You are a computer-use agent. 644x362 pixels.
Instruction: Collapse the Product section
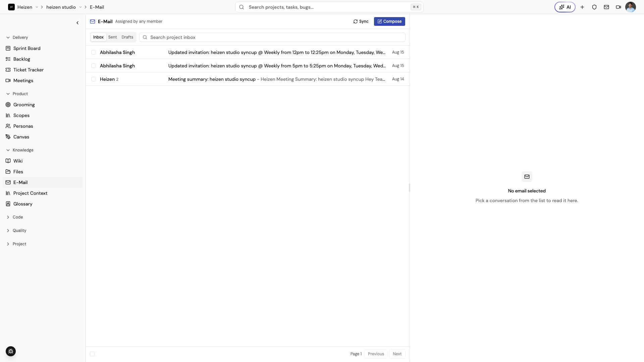coord(17,94)
